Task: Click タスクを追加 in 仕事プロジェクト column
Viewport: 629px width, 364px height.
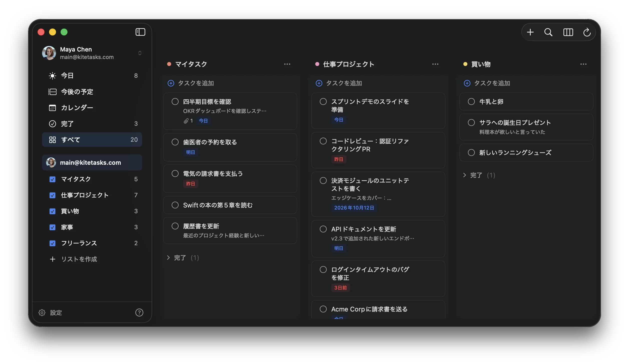Action: 344,83
